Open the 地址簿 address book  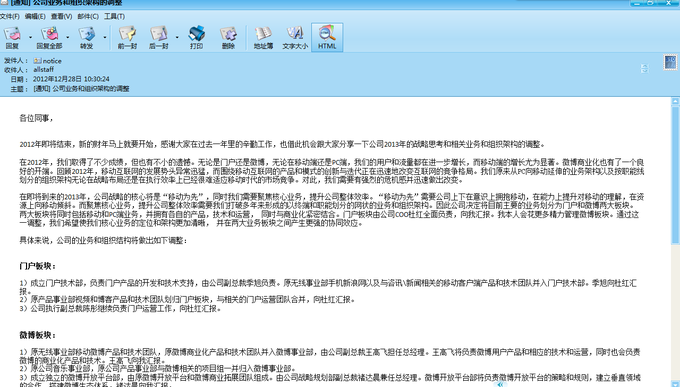(x=263, y=37)
